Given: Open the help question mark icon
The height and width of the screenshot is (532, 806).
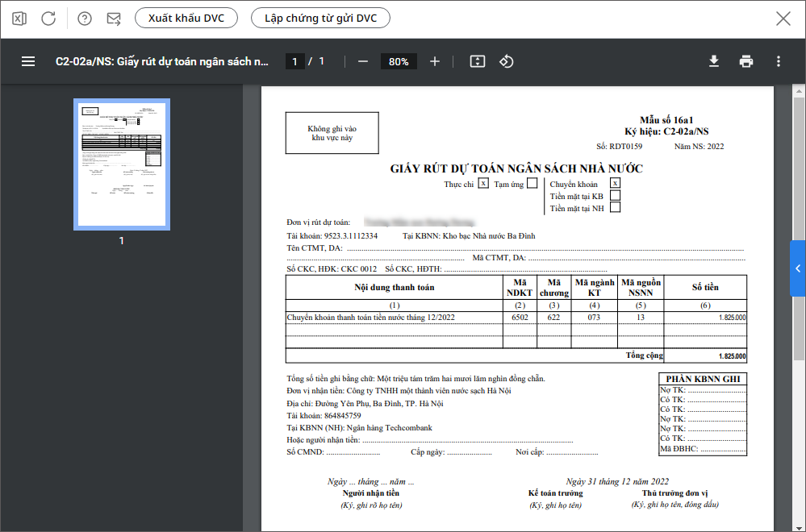Looking at the screenshot, I should (x=85, y=19).
